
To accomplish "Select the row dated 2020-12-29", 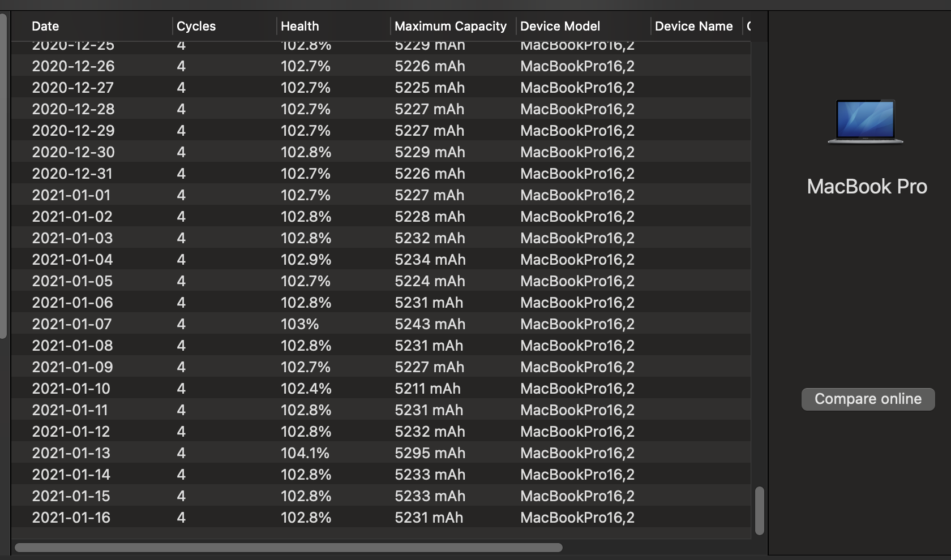I will point(381,131).
